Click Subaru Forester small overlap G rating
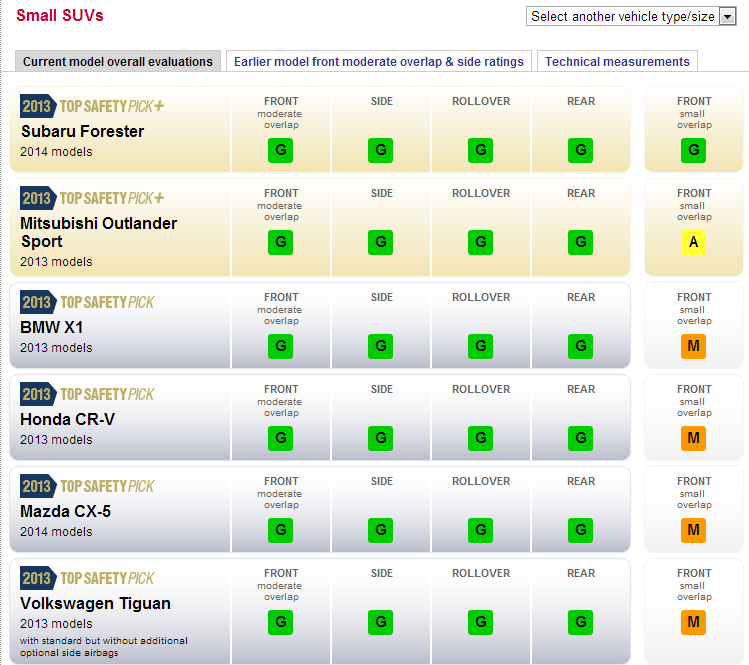749x665 pixels. (x=694, y=150)
